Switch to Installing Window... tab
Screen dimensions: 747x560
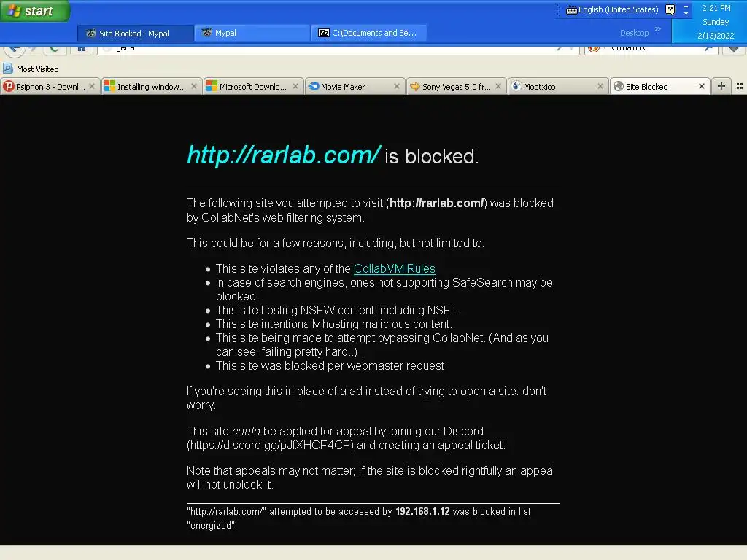[x=150, y=87]
